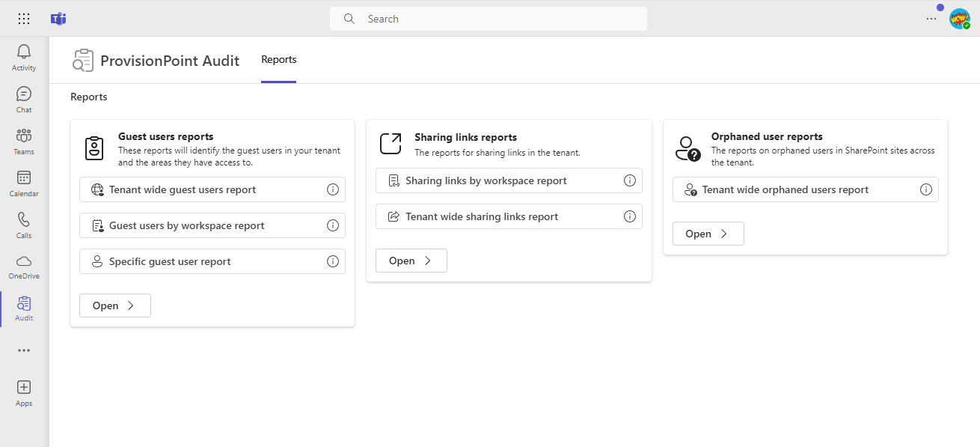Show info for Tenant wide guest users report
The height and width of the screenshot is (447, 980).
(333, 190)
